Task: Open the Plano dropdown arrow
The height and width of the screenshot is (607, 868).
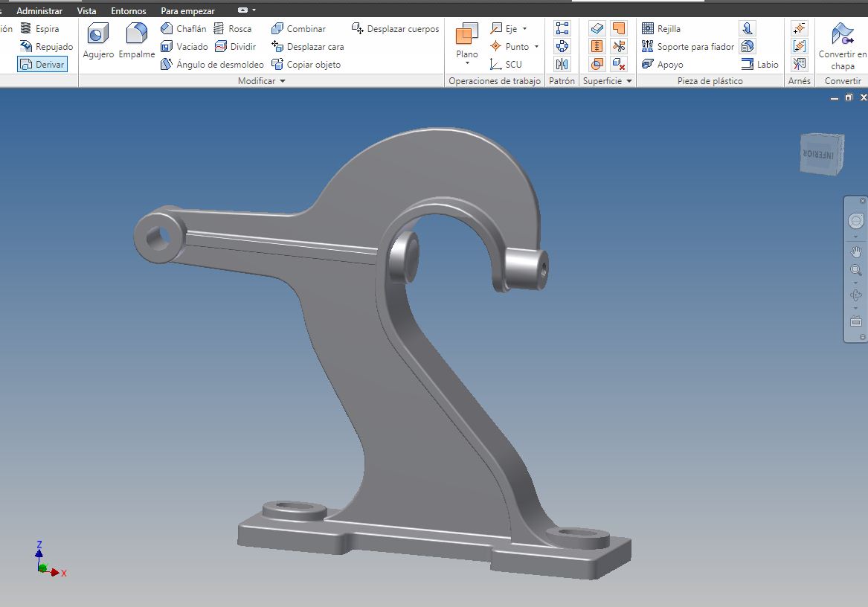Action: click(467, 64)
